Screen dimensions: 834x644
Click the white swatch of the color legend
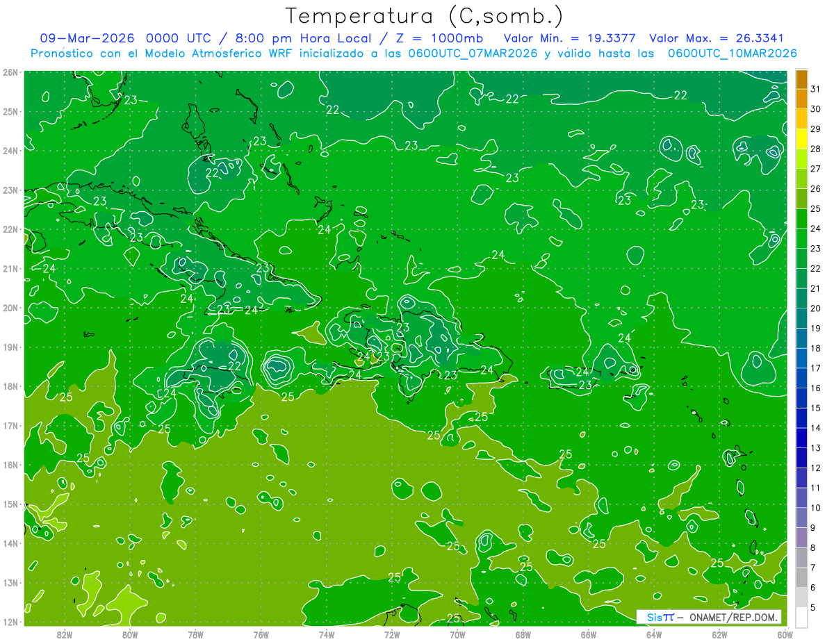[801, 617]
